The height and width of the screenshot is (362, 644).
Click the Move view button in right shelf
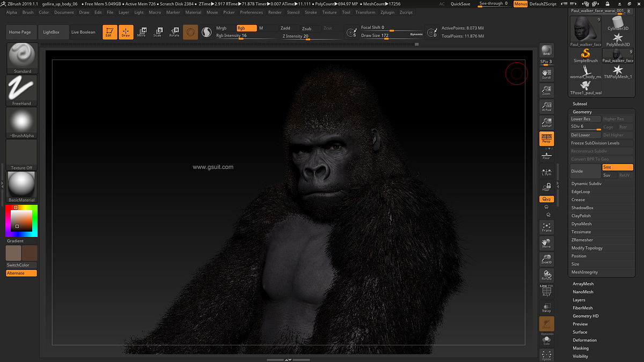(x=546, y=243)
